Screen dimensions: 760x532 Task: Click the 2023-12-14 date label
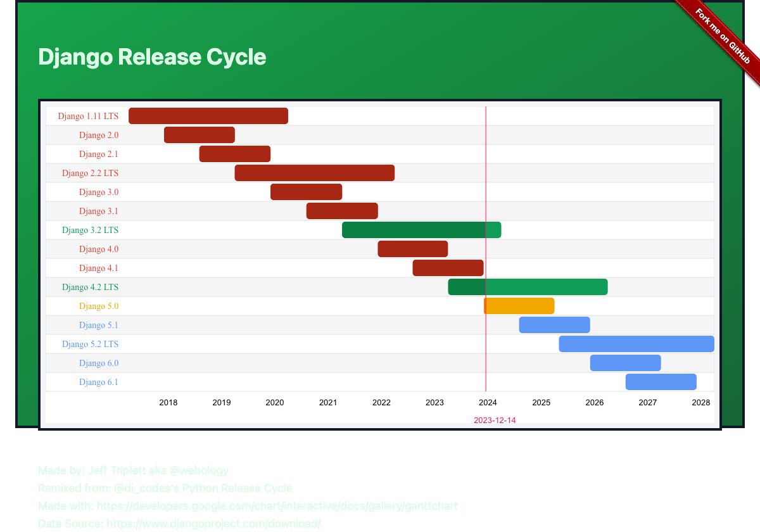pos(495,419)
